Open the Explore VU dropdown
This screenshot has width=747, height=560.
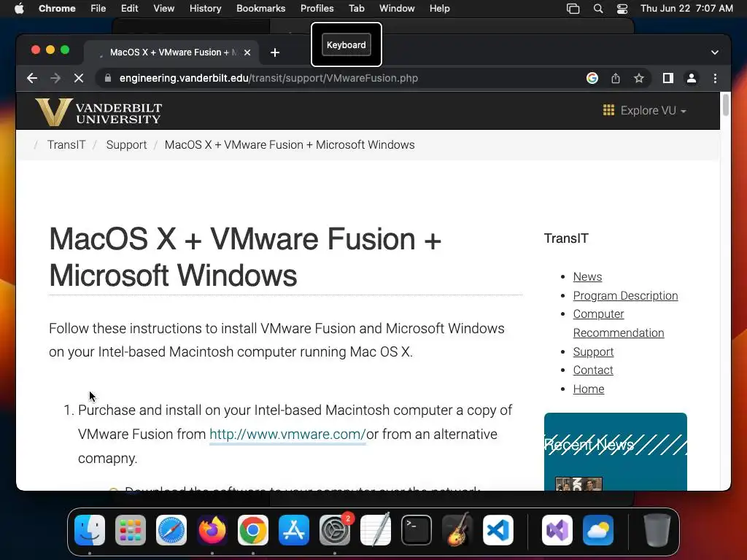645,111
